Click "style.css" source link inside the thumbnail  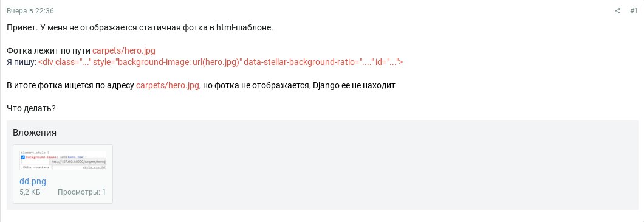pyautogui.click(x=95, y=168)
